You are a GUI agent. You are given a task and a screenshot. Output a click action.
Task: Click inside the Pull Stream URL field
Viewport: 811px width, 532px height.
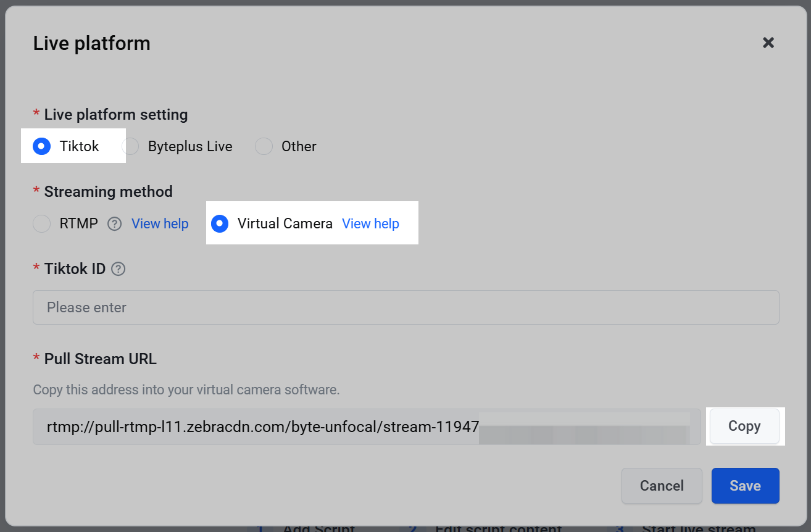pos(367,426)
